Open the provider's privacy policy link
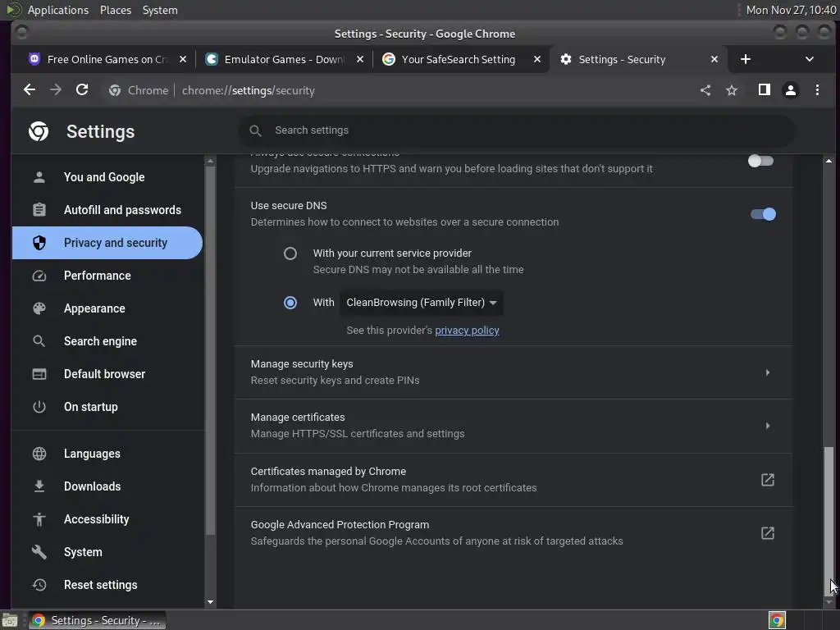The width and height of the screenshot is (840, 630). tap(467, 331)
